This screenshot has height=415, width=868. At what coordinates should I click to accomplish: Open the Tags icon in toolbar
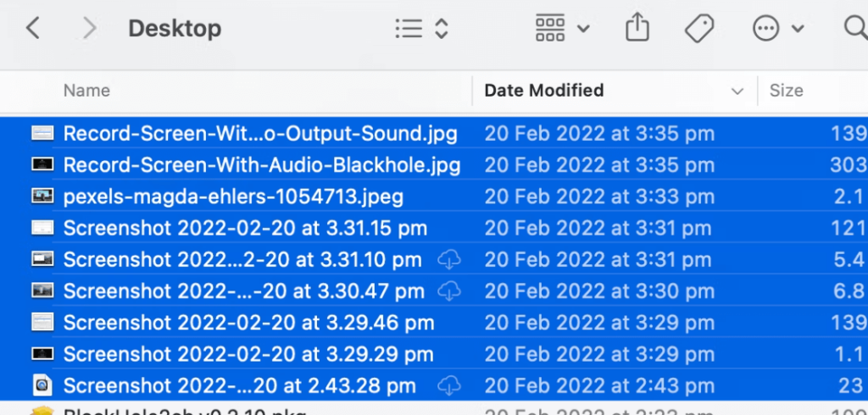point(699,29)
